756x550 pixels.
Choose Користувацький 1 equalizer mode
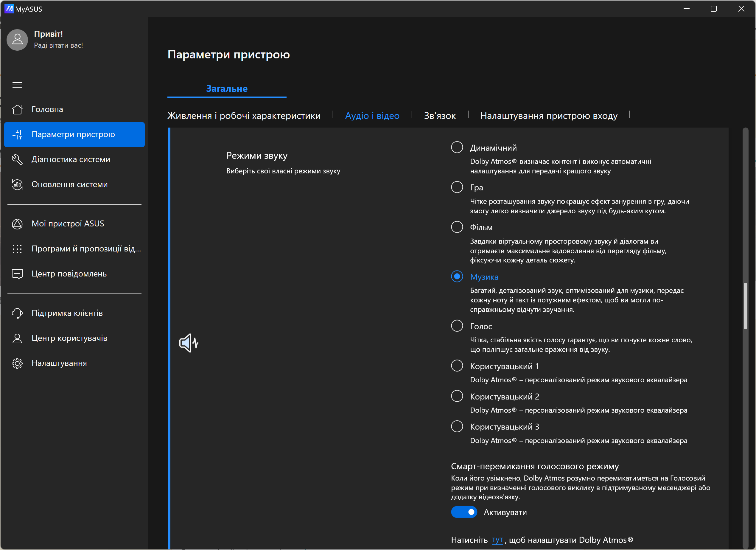pyautogui.click(x=457, y=366)
